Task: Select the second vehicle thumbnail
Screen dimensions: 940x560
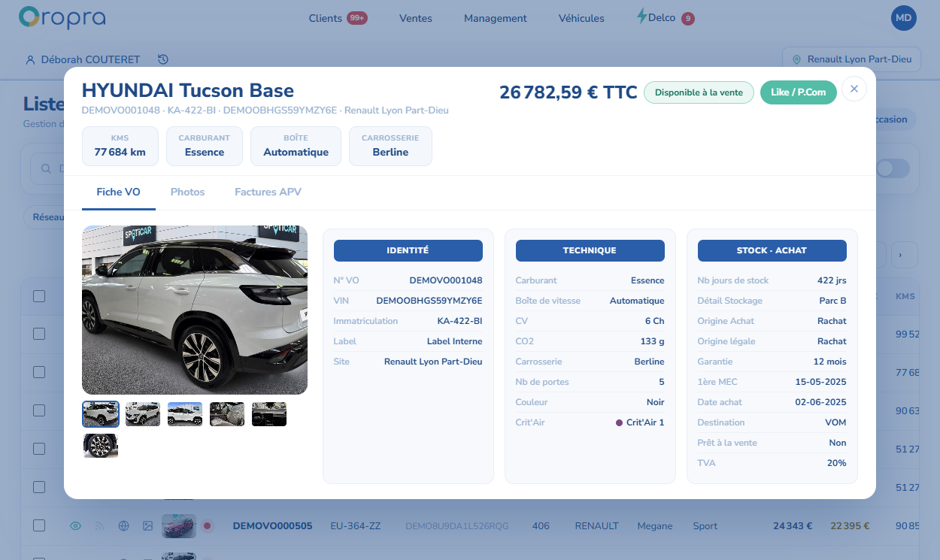Action: click(x=143, y=414)
